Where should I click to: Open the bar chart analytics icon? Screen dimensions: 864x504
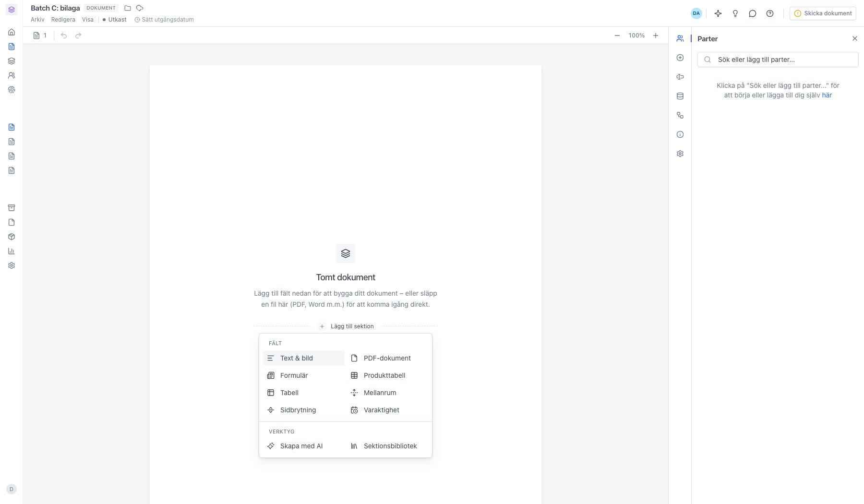12,251
